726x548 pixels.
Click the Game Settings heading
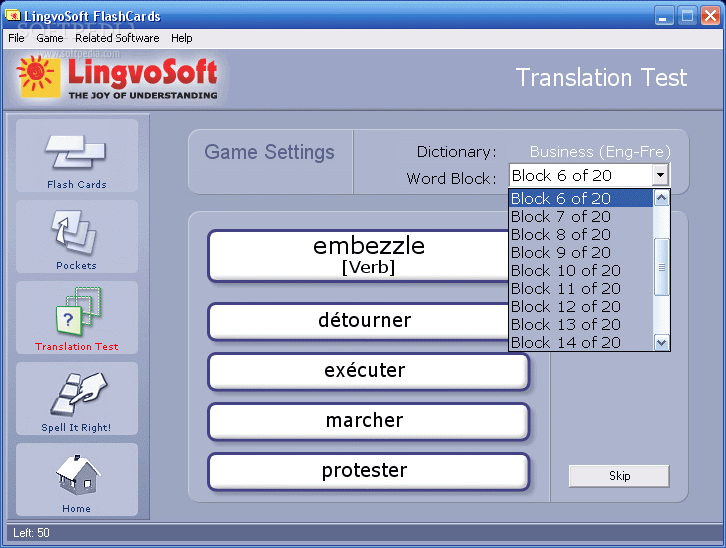coord(269,152)
